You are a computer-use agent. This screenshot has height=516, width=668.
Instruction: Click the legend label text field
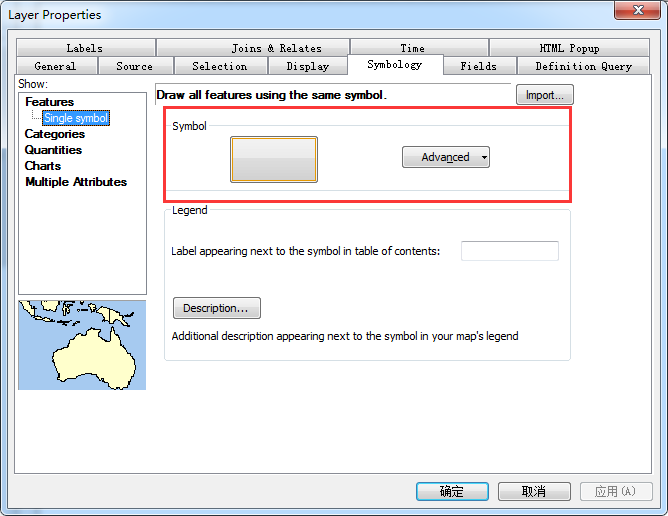click(510, 251)
